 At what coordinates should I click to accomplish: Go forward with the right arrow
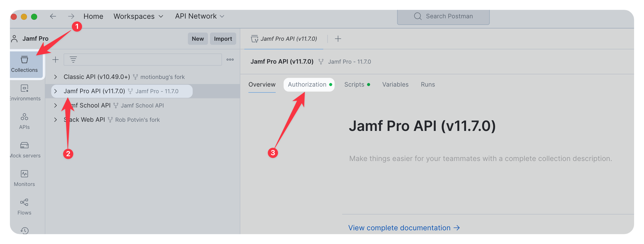[71, 16]
